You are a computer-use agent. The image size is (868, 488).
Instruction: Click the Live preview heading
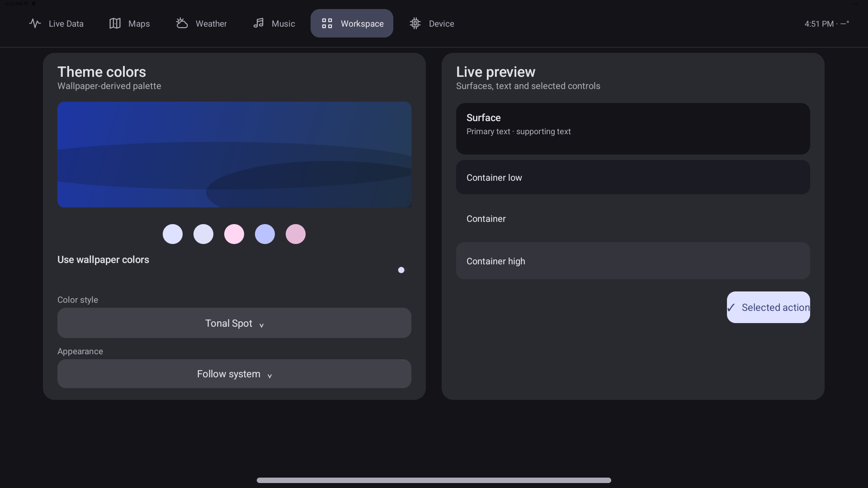point(495,72)
